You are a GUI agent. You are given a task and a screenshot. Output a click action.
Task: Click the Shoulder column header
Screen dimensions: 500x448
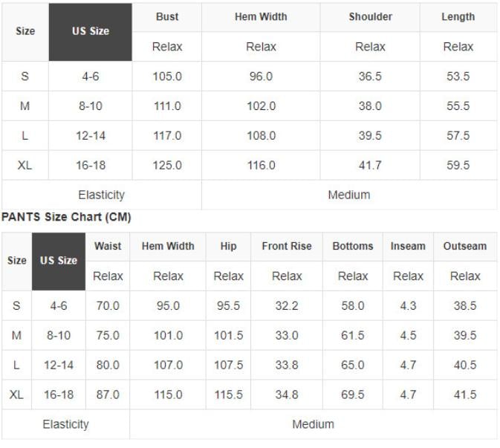click(370, 17)
